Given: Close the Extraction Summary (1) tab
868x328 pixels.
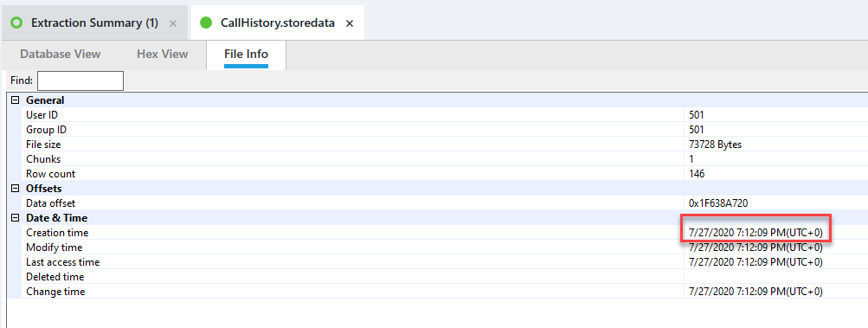Looking at the screenshot, I should click(173, 24).
